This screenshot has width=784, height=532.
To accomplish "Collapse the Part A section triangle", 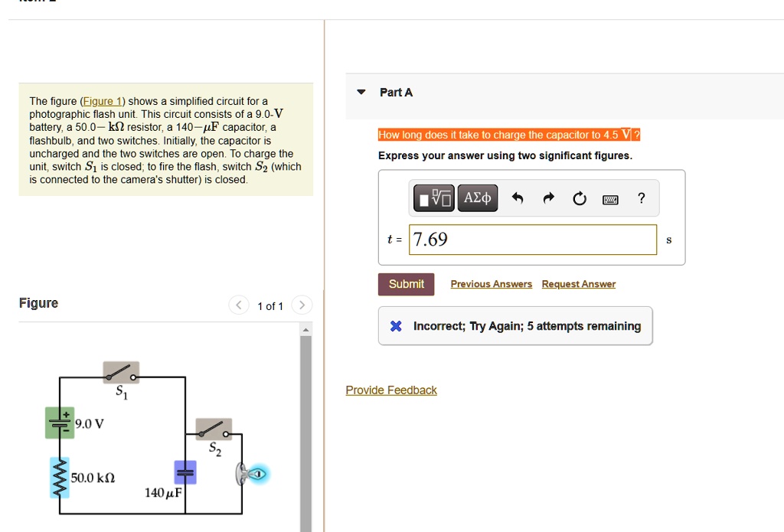I will (x=361, y=92).
